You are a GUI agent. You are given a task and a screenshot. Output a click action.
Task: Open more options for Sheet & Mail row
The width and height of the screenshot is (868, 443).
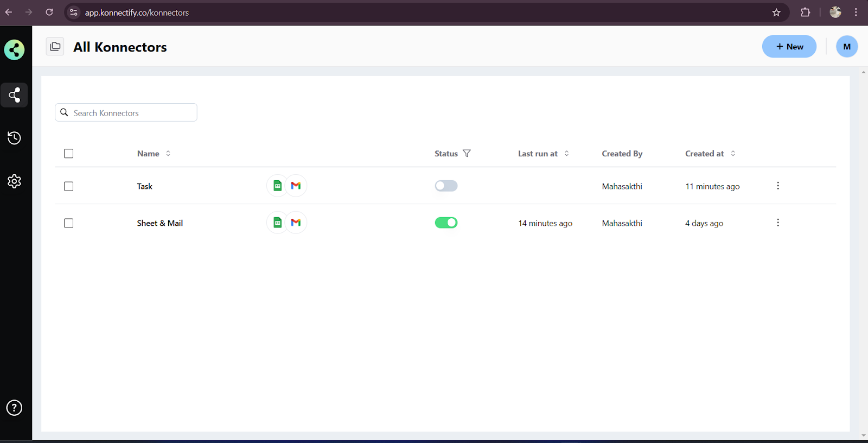tap(778, 223)
